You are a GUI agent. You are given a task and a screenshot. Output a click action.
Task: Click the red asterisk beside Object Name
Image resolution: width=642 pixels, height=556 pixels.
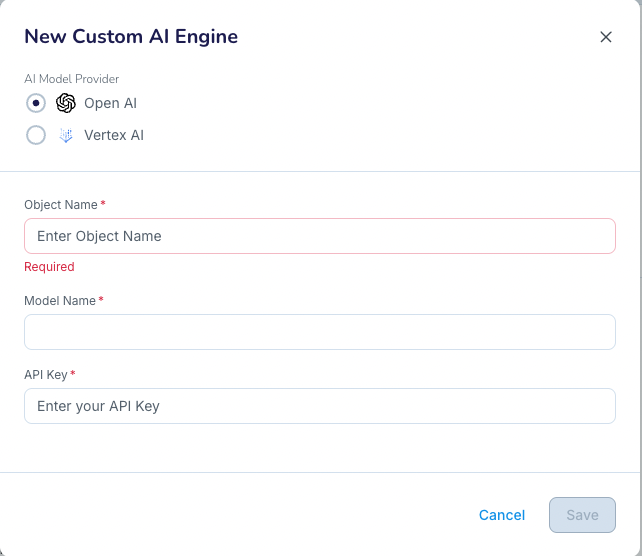pyautogui.click(x=103, y=204)
